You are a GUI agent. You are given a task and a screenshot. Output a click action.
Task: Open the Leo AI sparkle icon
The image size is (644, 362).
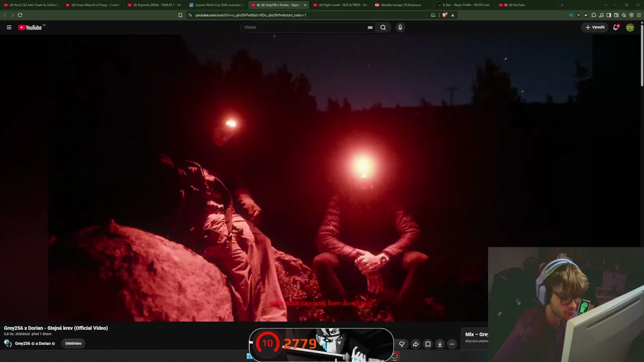pos(624,15)
